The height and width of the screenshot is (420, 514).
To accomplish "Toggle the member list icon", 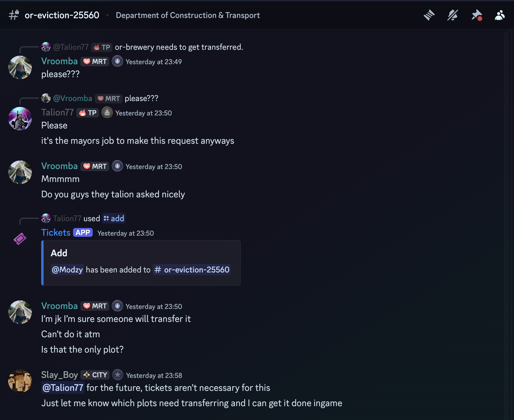I will 500,15.
